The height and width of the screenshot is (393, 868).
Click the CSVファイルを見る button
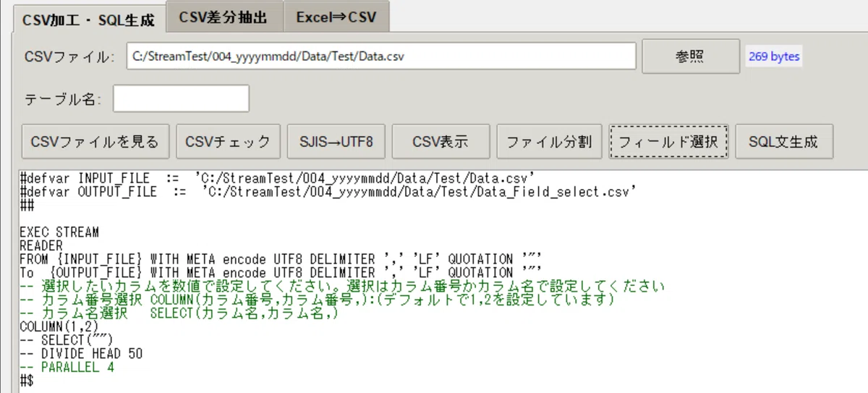click(95, 141)
